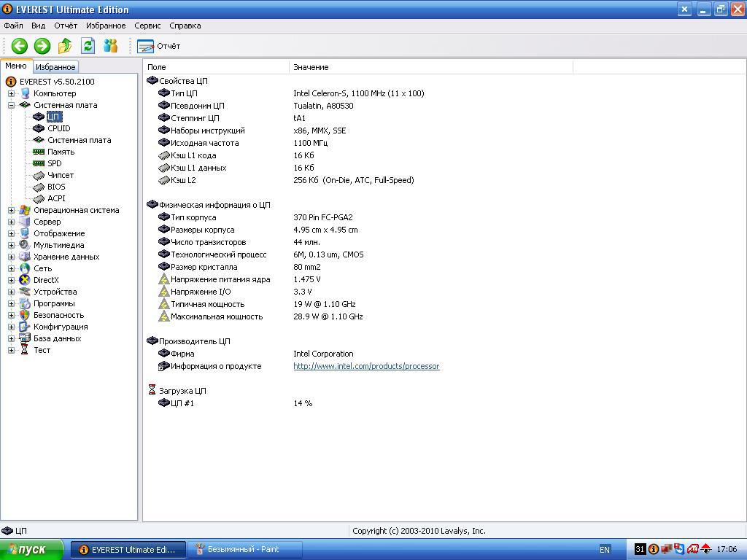Switch to the Безымянный - Paint taskbar window

245,550
